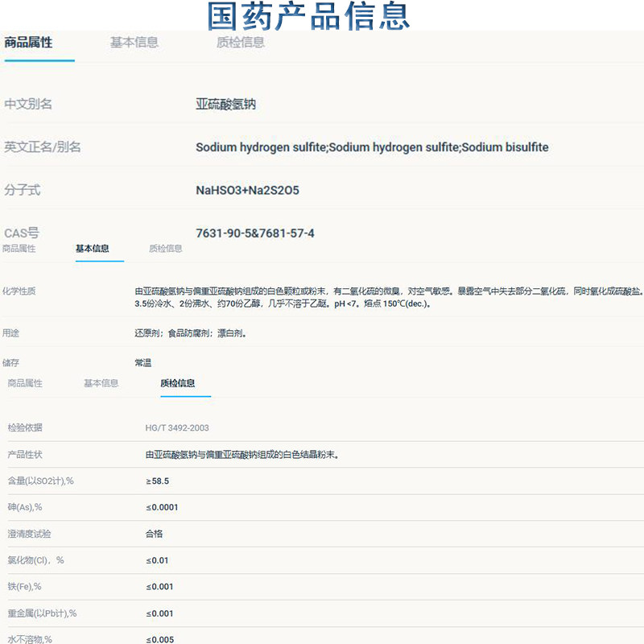The width and height of the screenshot is (644, 644).
Task: Click the 常温 storage value
Action: [x=143, y=363]
